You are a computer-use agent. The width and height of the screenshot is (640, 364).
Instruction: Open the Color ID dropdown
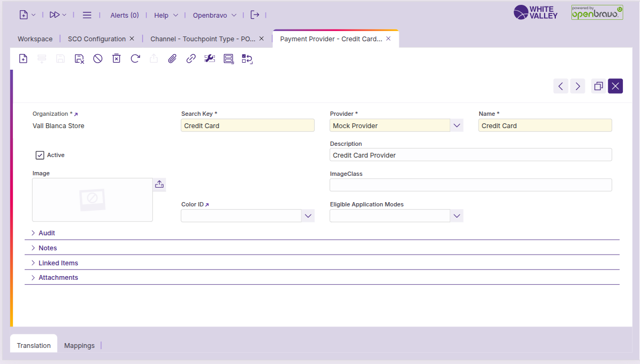[x=308, y=216]
